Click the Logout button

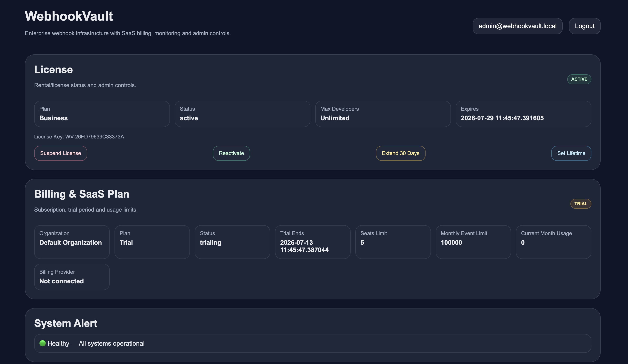click(584, 26)
